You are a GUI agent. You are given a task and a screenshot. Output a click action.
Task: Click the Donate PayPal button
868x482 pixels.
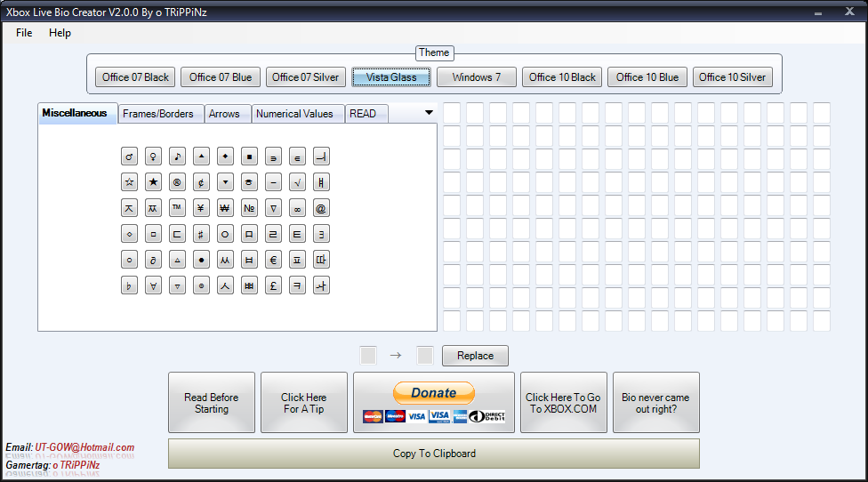(434, 402)
